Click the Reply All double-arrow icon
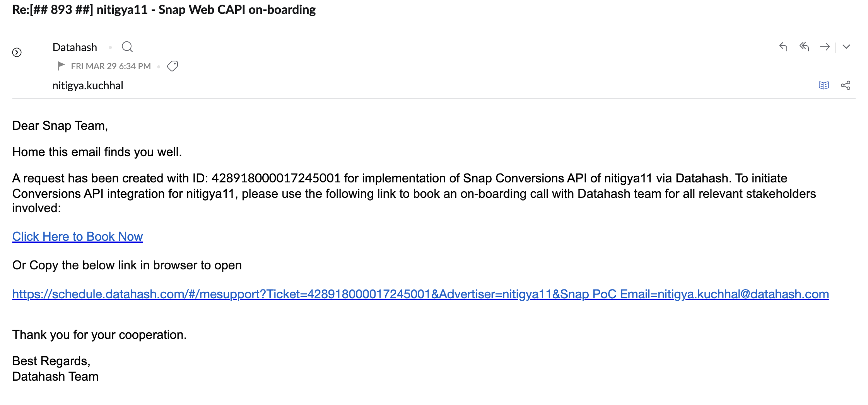Image resolution: width=868 pixels, height=405 pixels. [x=804, y=47]
